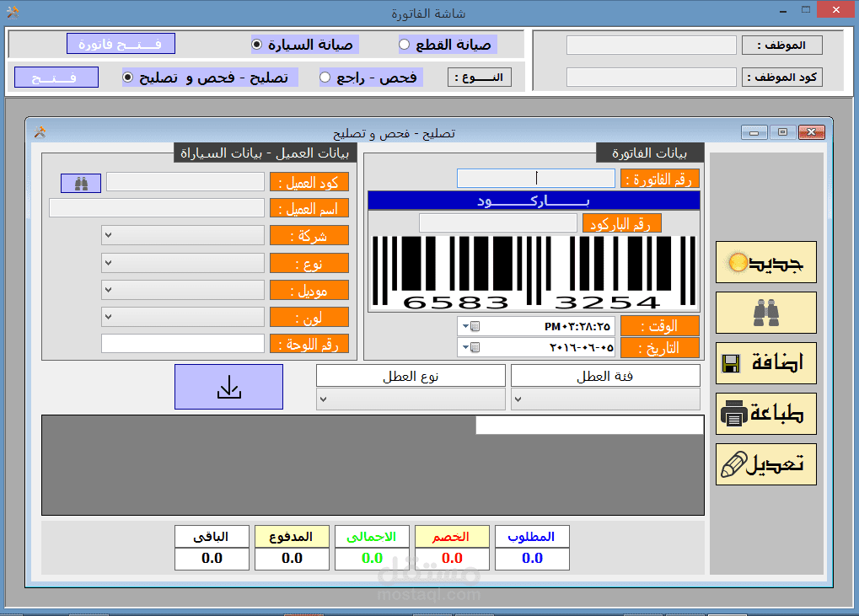Open the لون (color) dropdown
859x616 pixels.
coord(182,317)
